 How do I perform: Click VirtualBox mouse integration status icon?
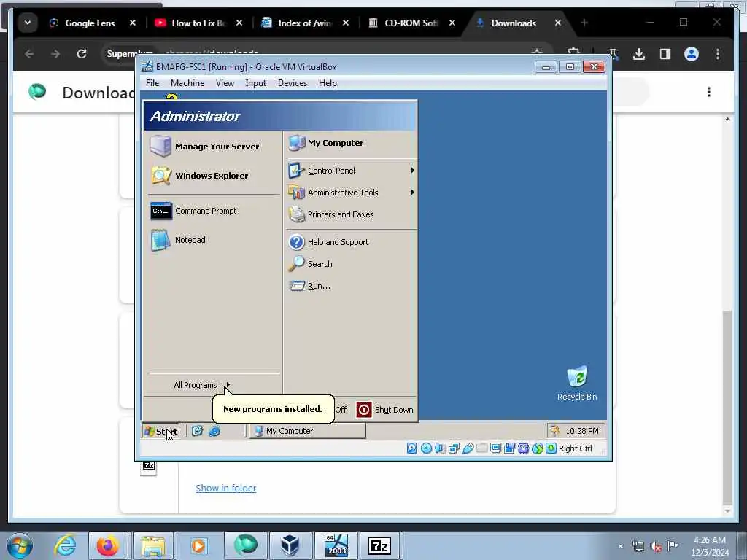tap(538, 448)
